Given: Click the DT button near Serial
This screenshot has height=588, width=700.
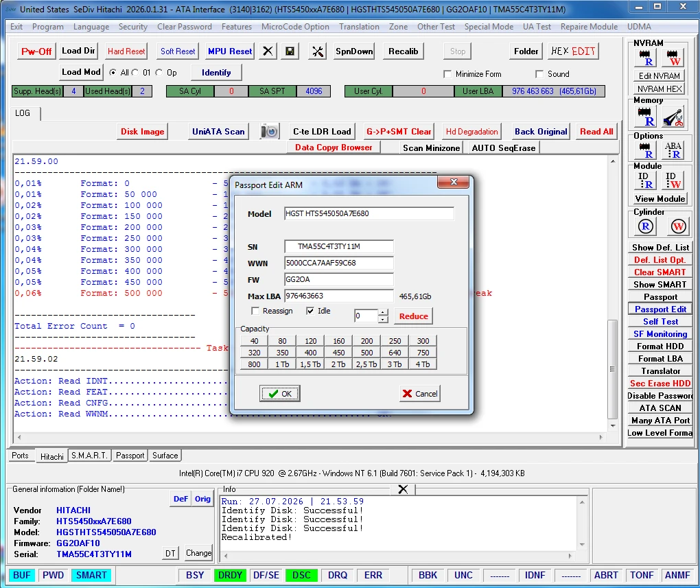Looking at the screenshot, I should 170,554.
